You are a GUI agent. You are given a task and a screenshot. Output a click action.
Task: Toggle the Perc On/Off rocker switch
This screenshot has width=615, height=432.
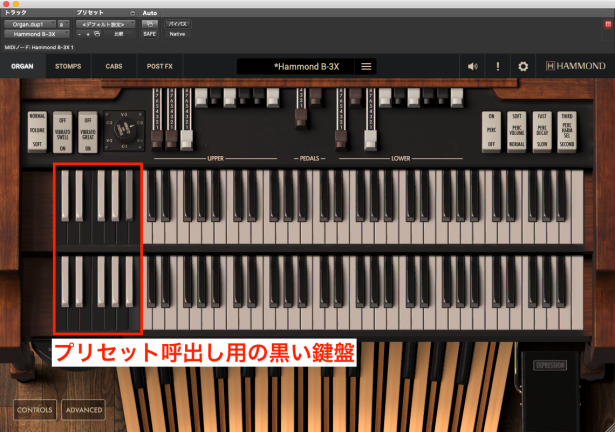(x=491, y=131)
